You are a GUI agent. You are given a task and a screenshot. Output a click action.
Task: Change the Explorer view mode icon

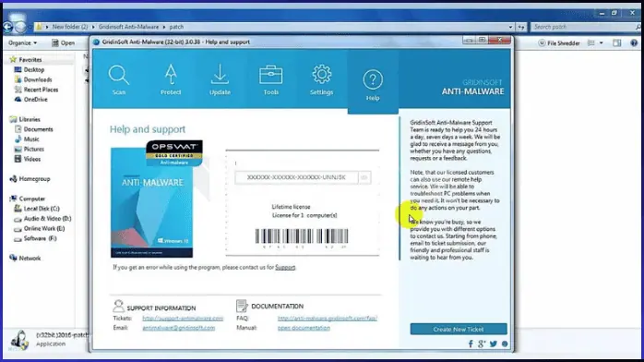(591, 43)
